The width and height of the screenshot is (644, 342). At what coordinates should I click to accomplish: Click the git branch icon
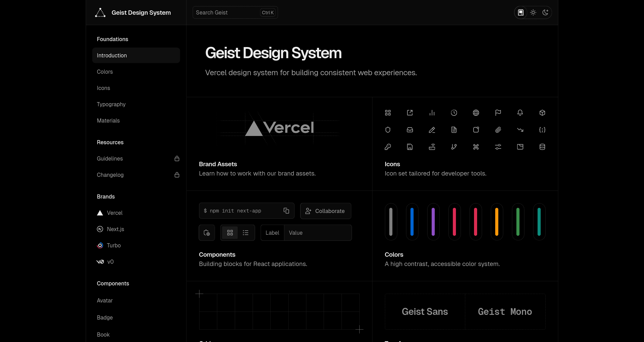coord(454,147)
